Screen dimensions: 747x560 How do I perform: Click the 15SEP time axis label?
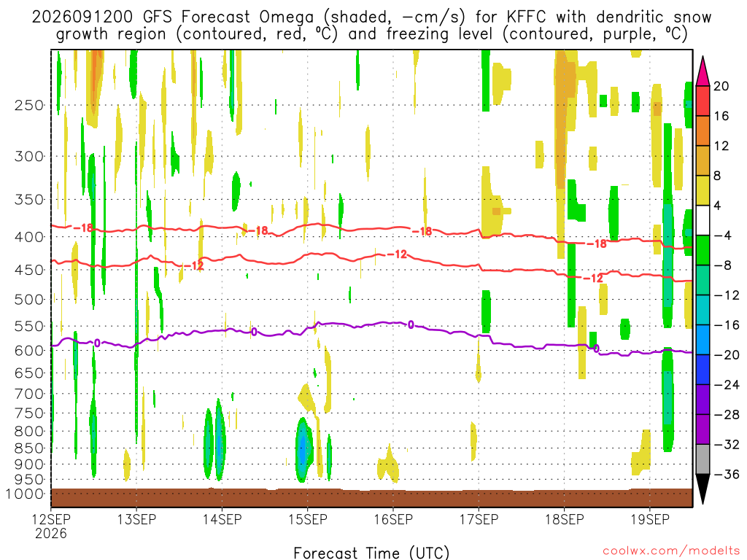tap(308, 519)
